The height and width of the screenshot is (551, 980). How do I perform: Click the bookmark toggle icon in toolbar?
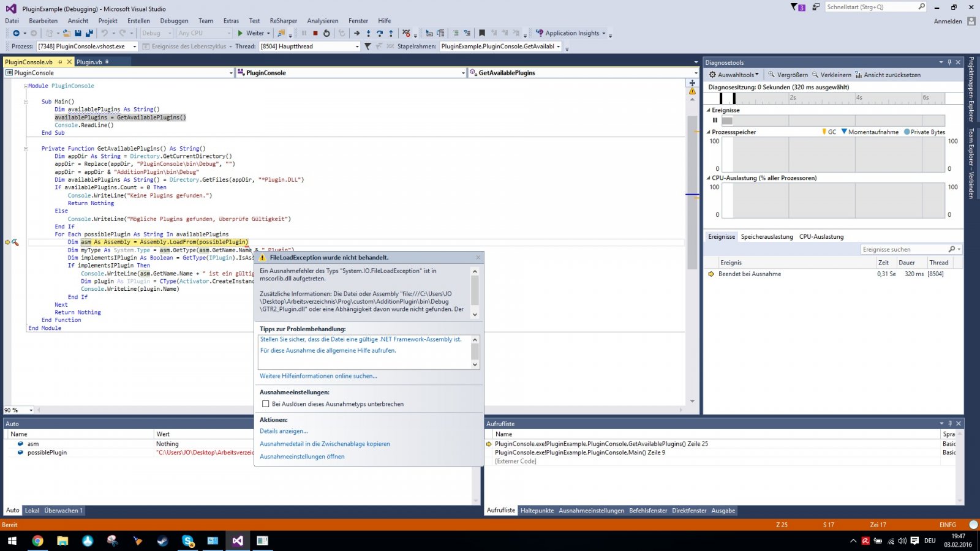[x=482, y=33]
